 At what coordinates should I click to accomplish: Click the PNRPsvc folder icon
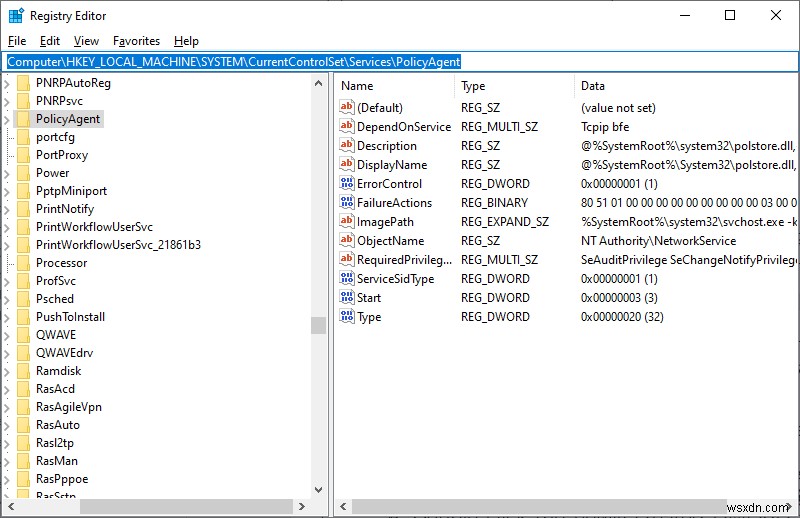pyautogui.click(x=23, y=101)
